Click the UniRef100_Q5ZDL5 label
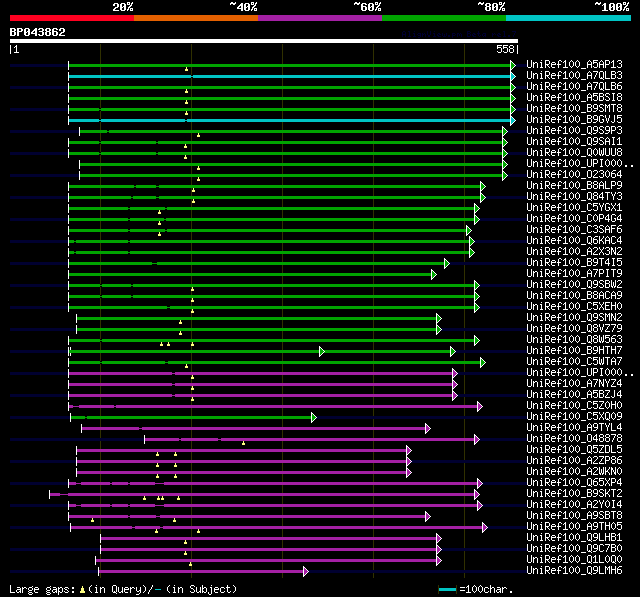 click(574, 450)
